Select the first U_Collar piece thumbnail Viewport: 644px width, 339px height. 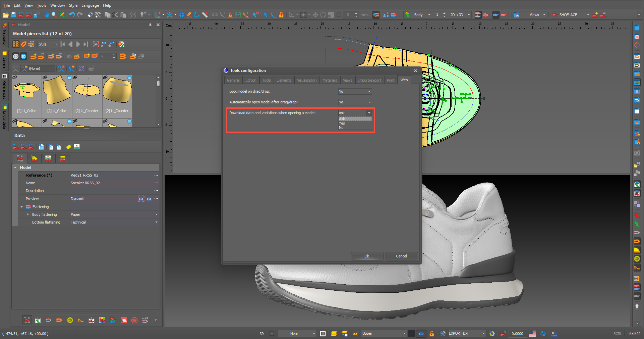pos(27,94)
